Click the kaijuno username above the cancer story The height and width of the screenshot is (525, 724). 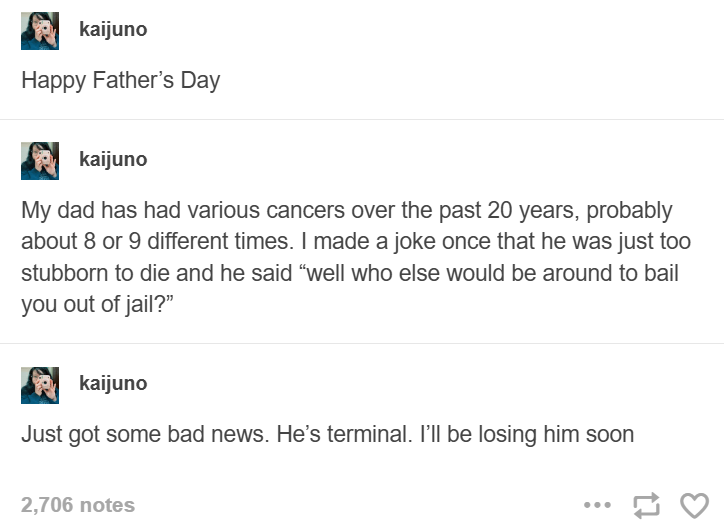point(113,160)
